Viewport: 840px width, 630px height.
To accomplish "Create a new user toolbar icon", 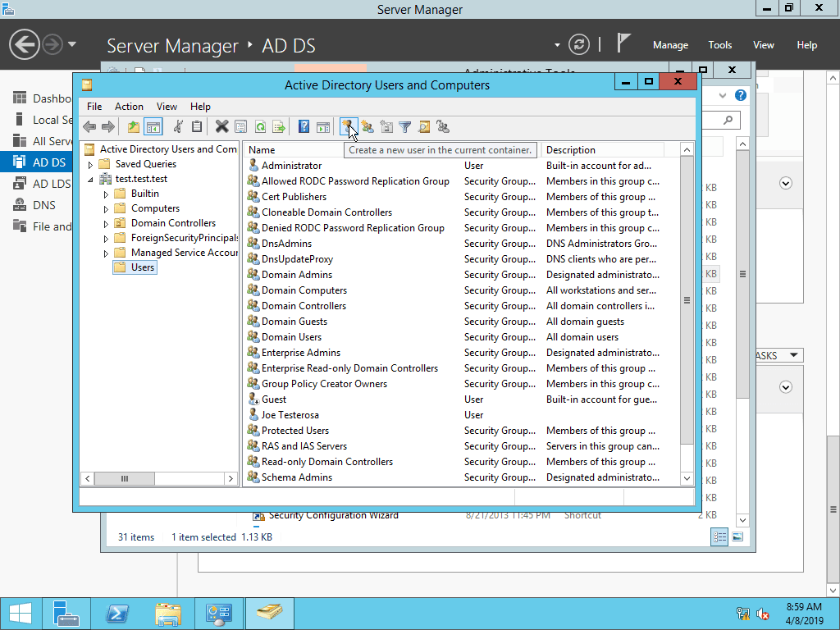I will tap(348, 127).
